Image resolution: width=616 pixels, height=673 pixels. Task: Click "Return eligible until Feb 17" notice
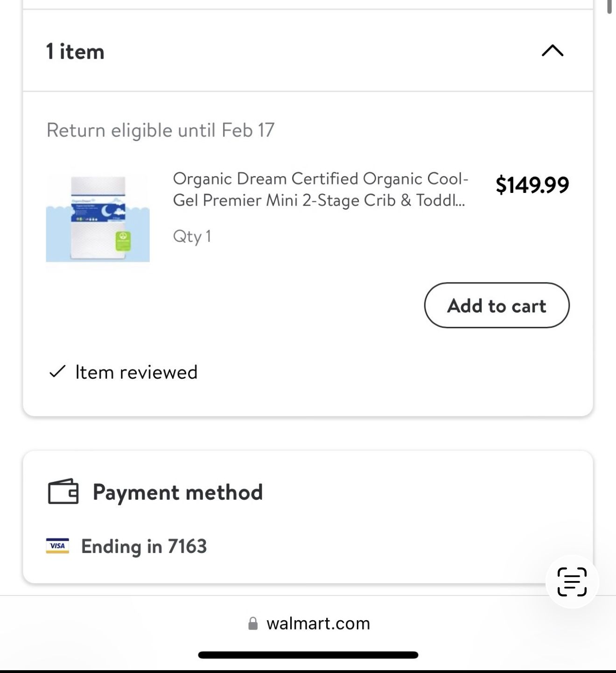click(161, 130)
